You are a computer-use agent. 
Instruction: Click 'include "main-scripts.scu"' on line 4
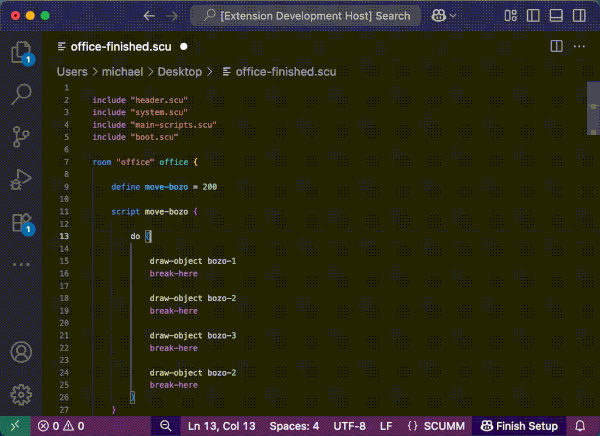154,125
